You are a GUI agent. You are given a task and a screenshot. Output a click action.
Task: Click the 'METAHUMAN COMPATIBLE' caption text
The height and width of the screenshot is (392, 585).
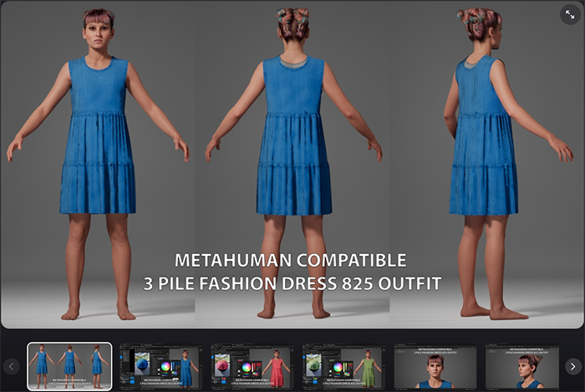291,260
